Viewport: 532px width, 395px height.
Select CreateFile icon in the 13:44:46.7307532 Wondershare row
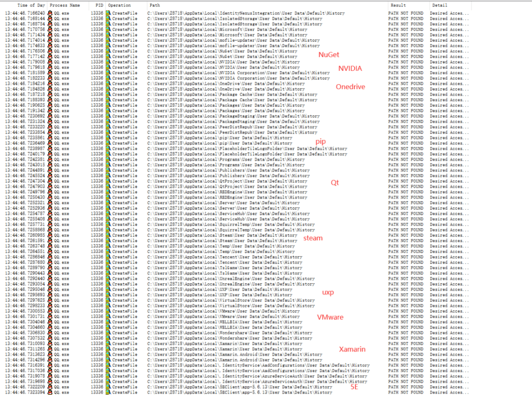(x=108, y=338)
